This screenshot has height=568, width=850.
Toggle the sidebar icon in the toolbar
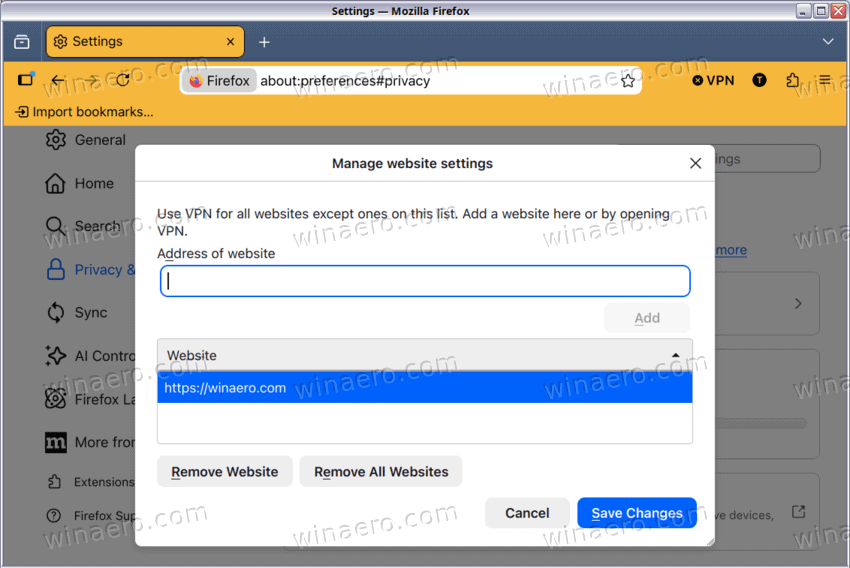click(x=25, y=80)
